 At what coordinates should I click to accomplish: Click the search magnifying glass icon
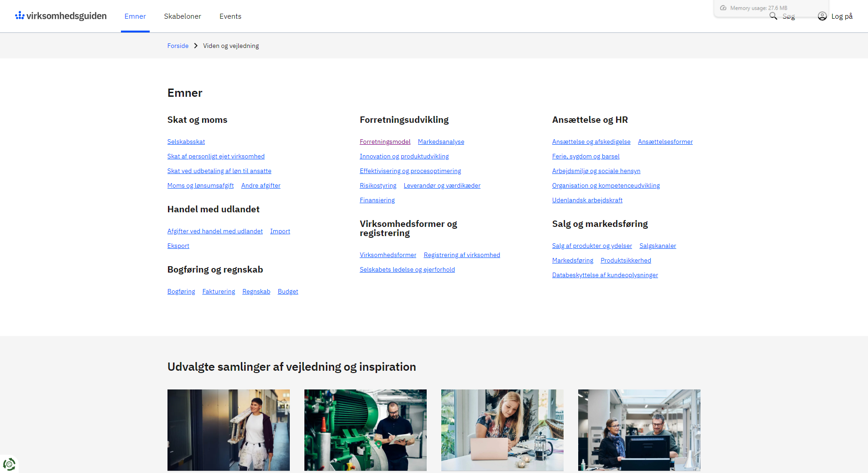tap(773, 16)
